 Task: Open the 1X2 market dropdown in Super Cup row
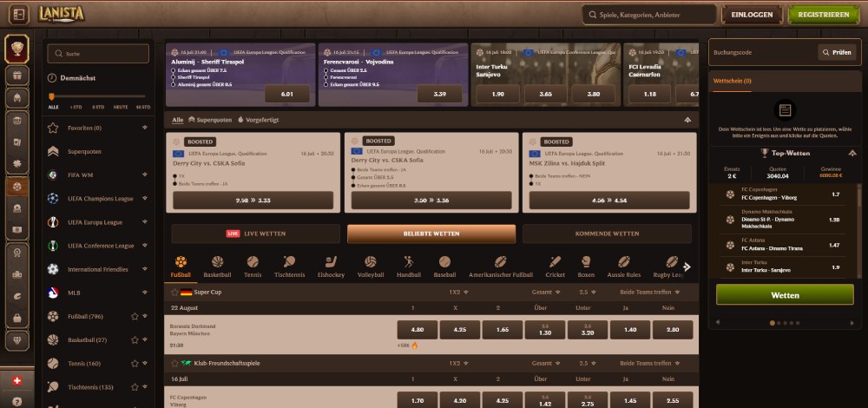point(459,292)
